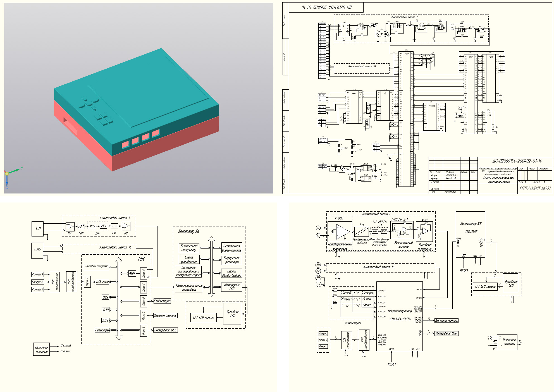554x392 pixels.
Task: Click the 'USB хост' block
Action: [102, 282]
